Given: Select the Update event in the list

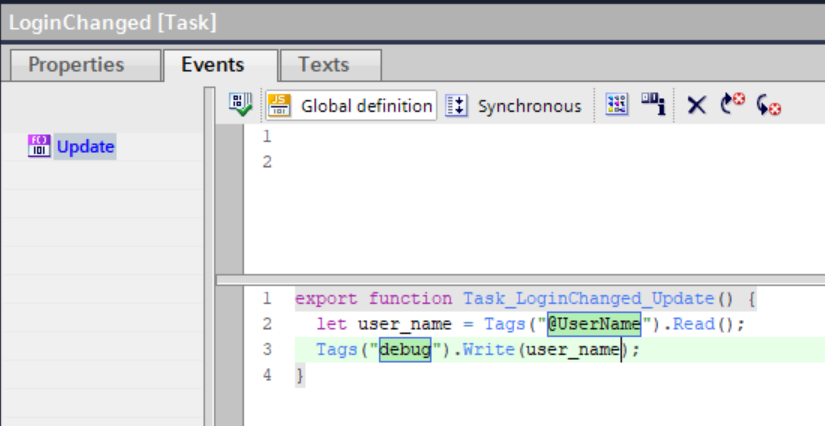Looking at the screenshot, I should (85, 147).
